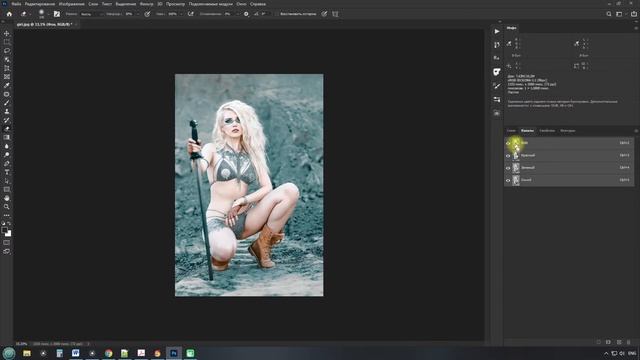
Task: Select the Hand tool
Action: point(7,198)
